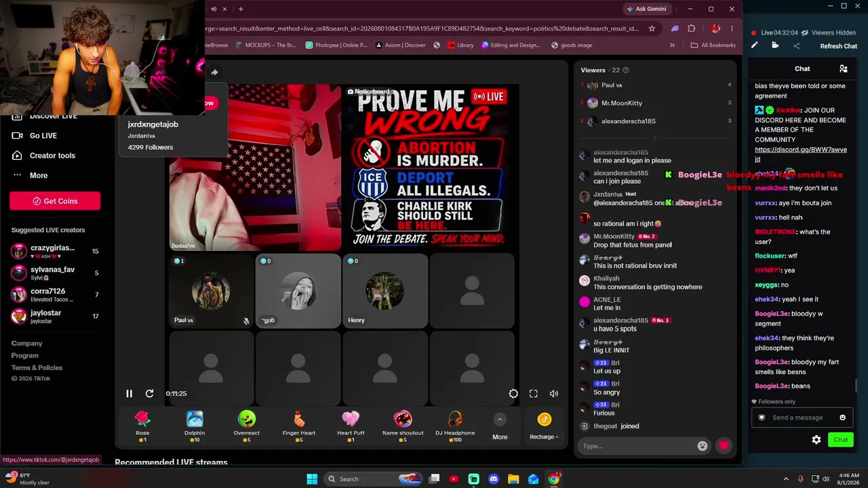
Task: Open Go LIVE in the sidebar
Action: (43, 136)
